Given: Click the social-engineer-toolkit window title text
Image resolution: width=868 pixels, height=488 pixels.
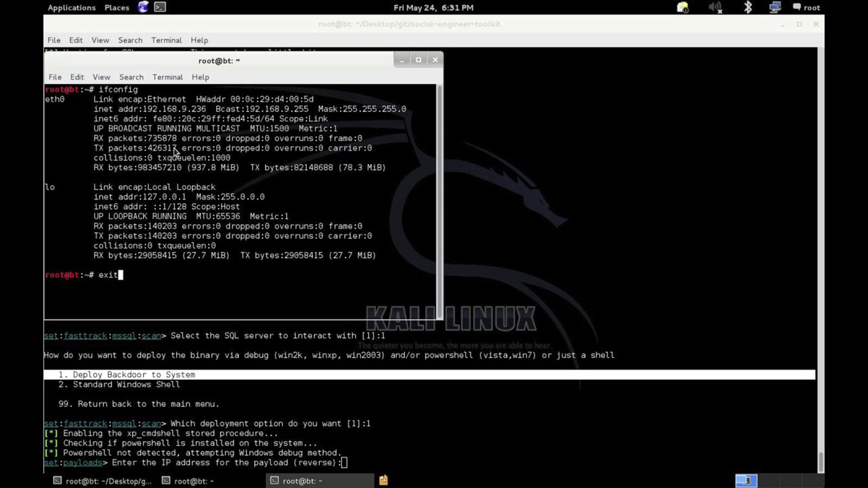Looking at the screenshot, I should 409,24.
